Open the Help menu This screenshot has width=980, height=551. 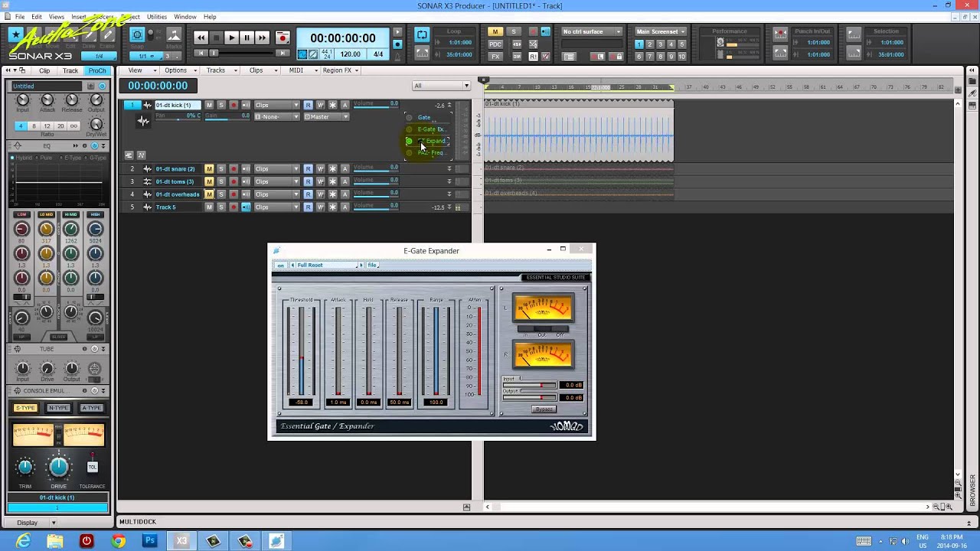click(210, 16)
